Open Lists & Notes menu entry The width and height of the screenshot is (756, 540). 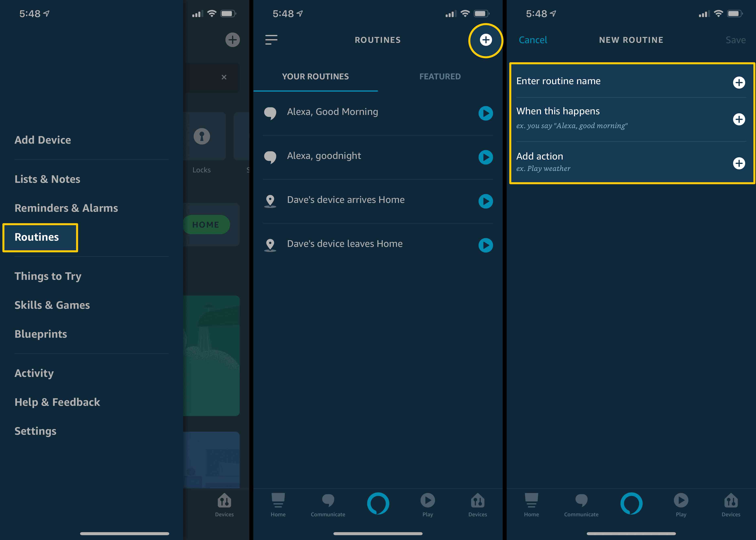pos(47,179)
